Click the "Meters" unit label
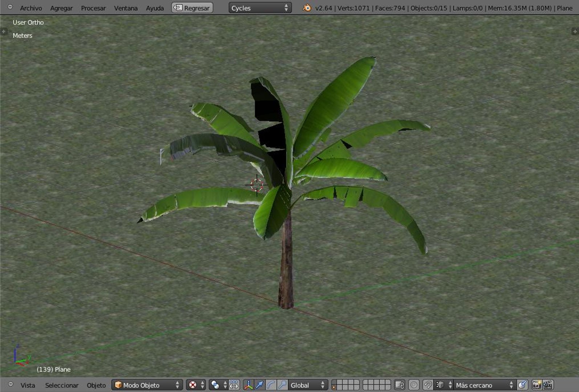Screen dimensions: 579x392 [x=23, y=36]
